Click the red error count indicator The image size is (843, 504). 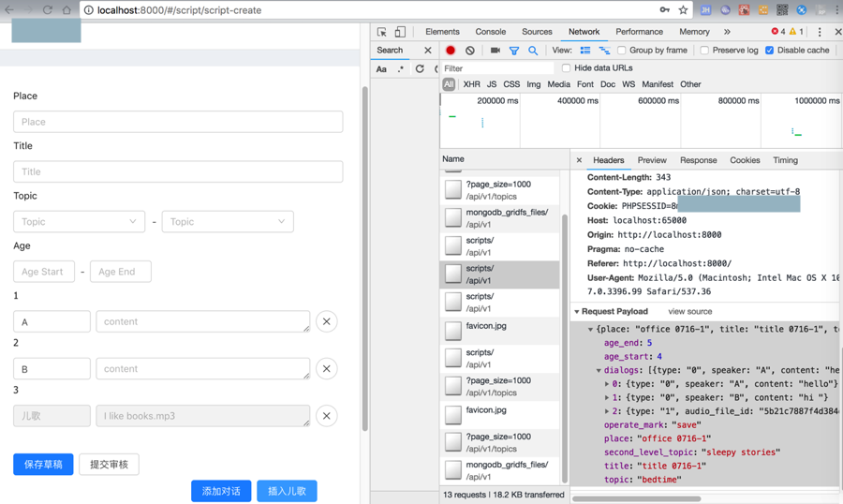[778, 32]
